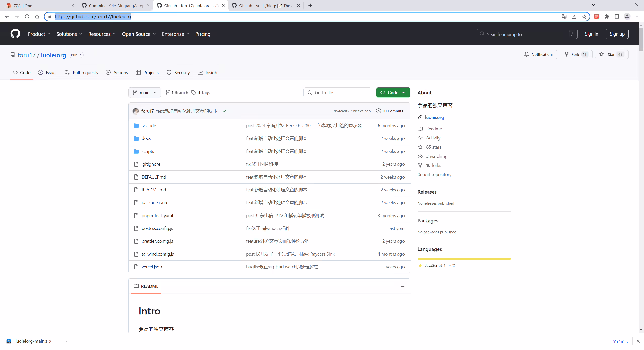Click the Go to file search field

[337, 92]
